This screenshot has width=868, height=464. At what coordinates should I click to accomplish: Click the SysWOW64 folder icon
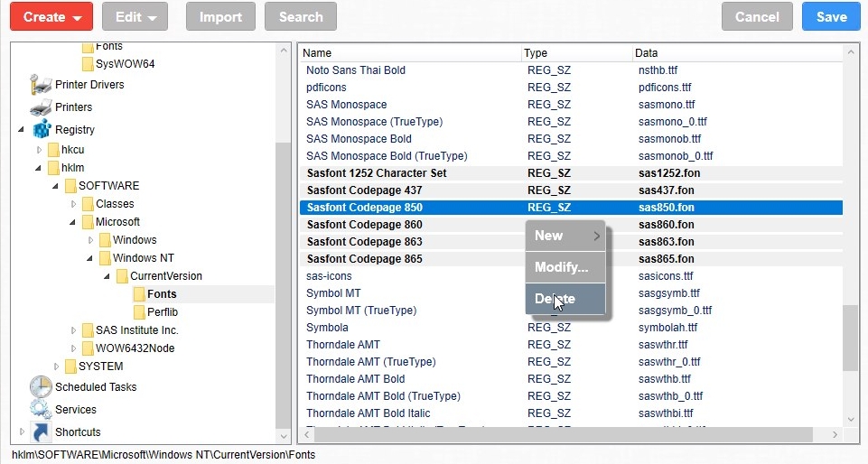88,64
